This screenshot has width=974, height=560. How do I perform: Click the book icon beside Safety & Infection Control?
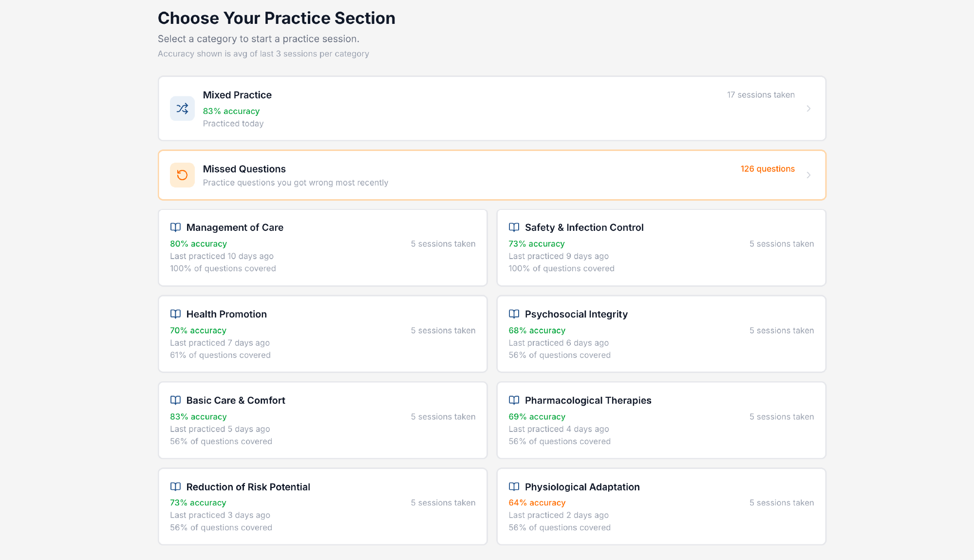coord(514,227)
